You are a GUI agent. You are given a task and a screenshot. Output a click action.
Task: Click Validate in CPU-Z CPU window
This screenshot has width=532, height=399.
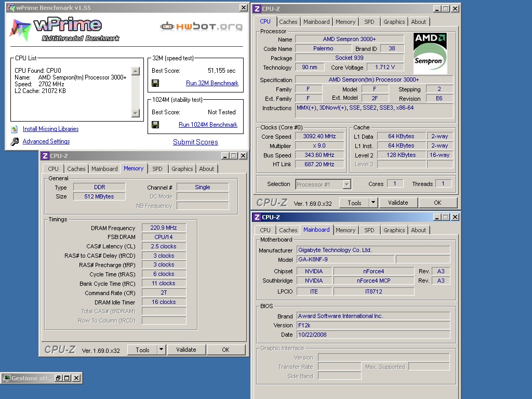tap(398, 203)
